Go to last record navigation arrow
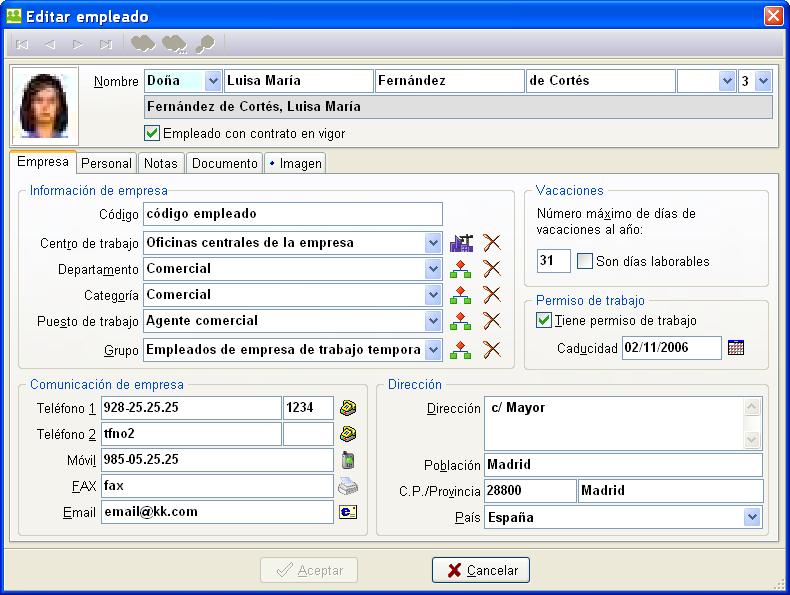This screenshot has height=595, width=790. (106, 44)
